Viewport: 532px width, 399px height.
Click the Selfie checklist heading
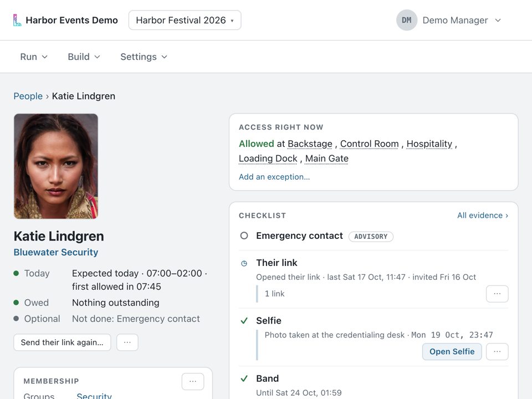[269, 321]
